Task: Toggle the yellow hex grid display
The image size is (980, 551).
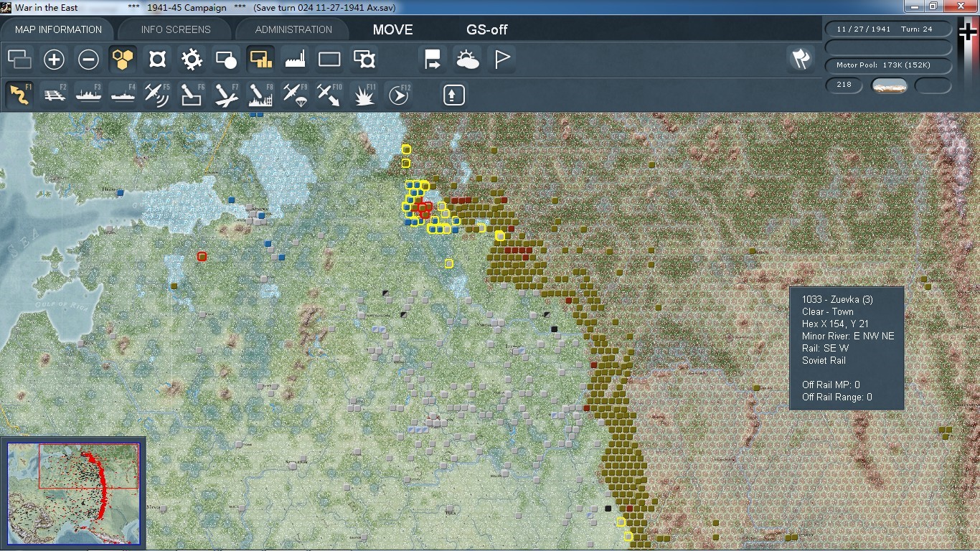Action: pyautogui.click(x=123, y=60)
